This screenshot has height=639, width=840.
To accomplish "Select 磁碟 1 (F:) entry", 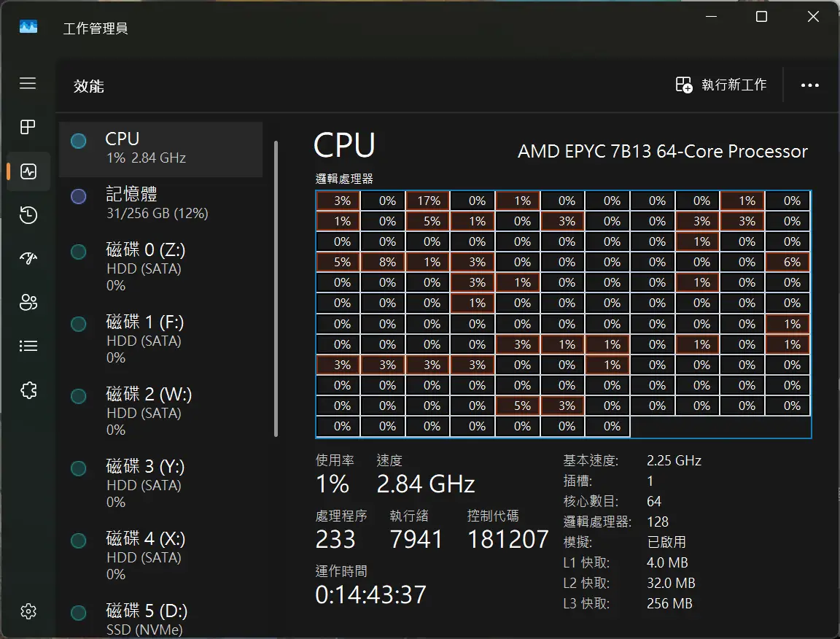I will [x=160, y=339].
